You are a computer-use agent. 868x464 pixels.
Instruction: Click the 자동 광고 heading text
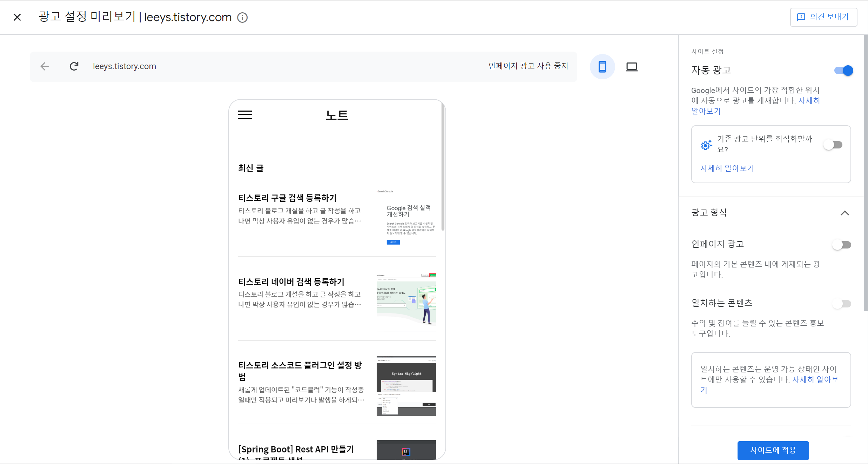click(711, 70)
